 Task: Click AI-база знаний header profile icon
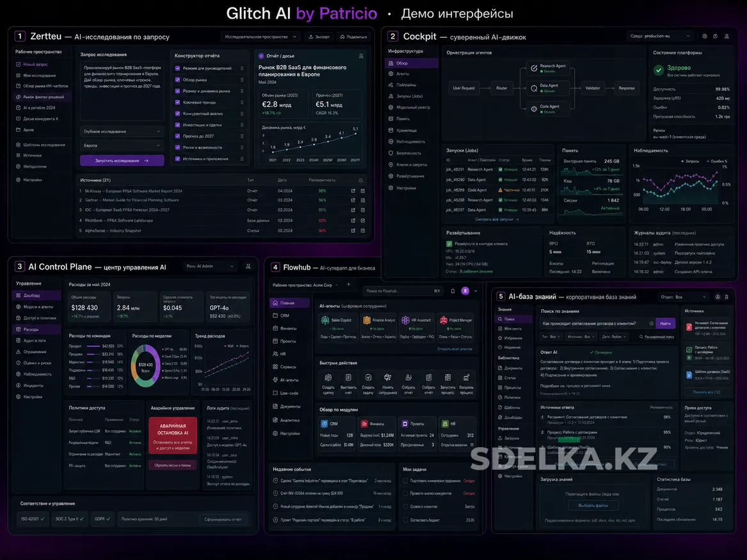click(718, 297)
